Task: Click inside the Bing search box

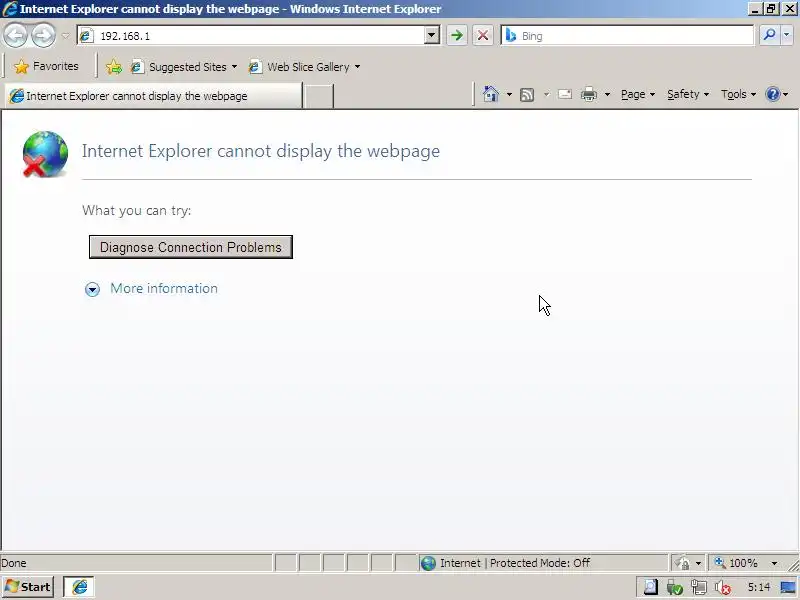Action: pos(627,36)
